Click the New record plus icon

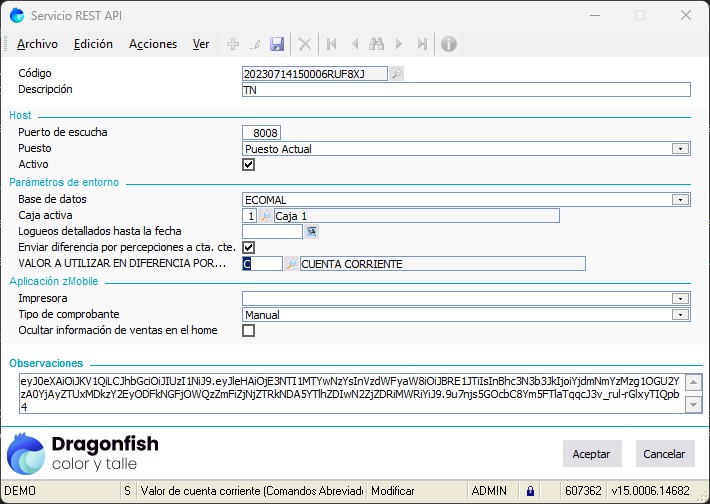coord(233,44)
